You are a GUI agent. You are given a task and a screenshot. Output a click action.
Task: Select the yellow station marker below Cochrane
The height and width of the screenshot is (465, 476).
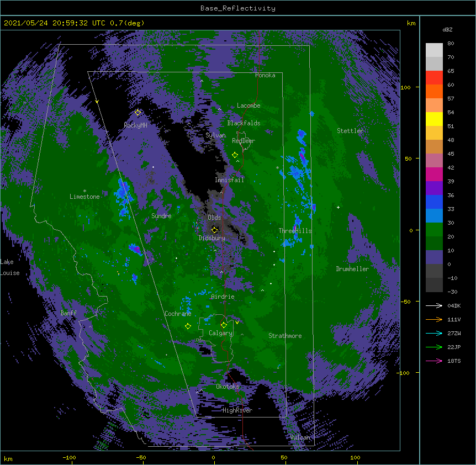pyautogui.click(x=188, y=326)
